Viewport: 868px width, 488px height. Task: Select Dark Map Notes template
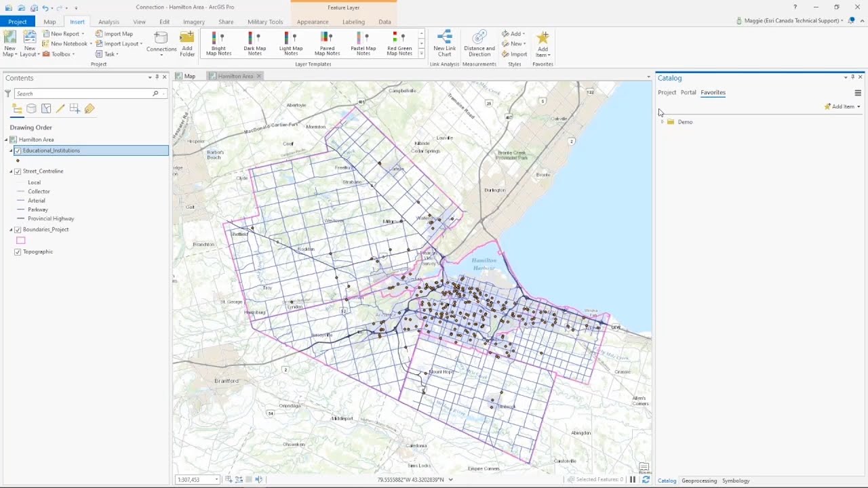click(x=255, y=44)
